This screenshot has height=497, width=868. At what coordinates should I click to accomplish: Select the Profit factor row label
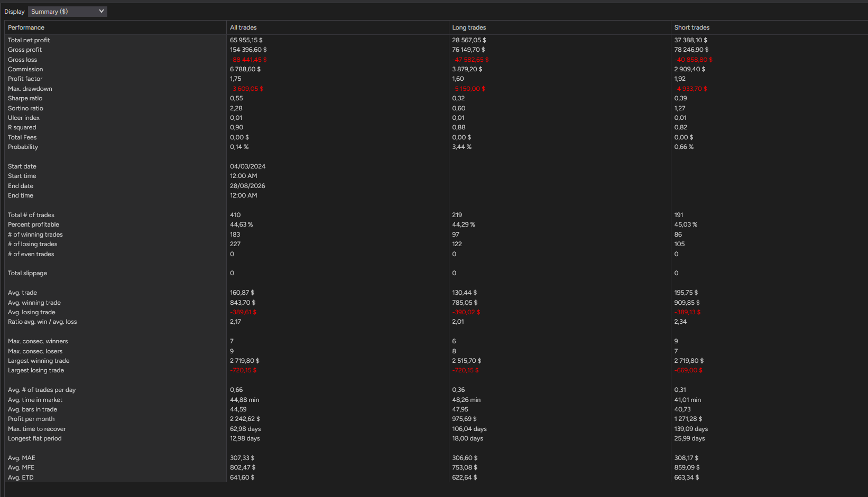tap(25, 79)
